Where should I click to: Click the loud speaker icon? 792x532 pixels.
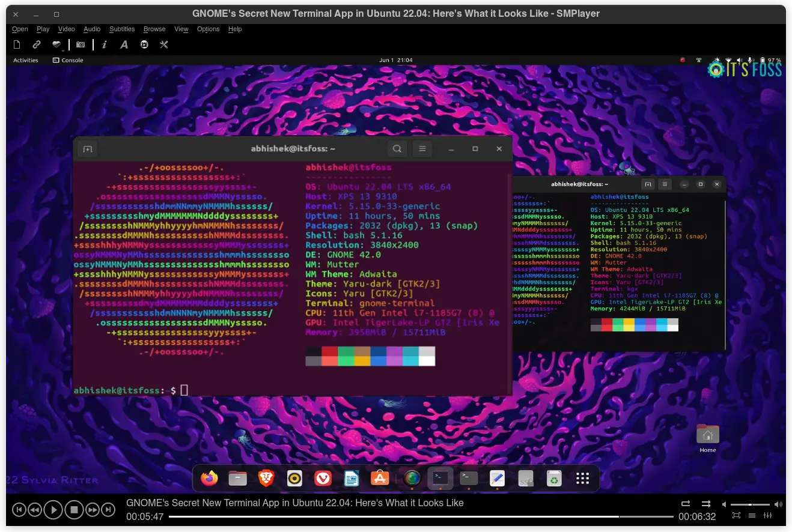point(778,504)
